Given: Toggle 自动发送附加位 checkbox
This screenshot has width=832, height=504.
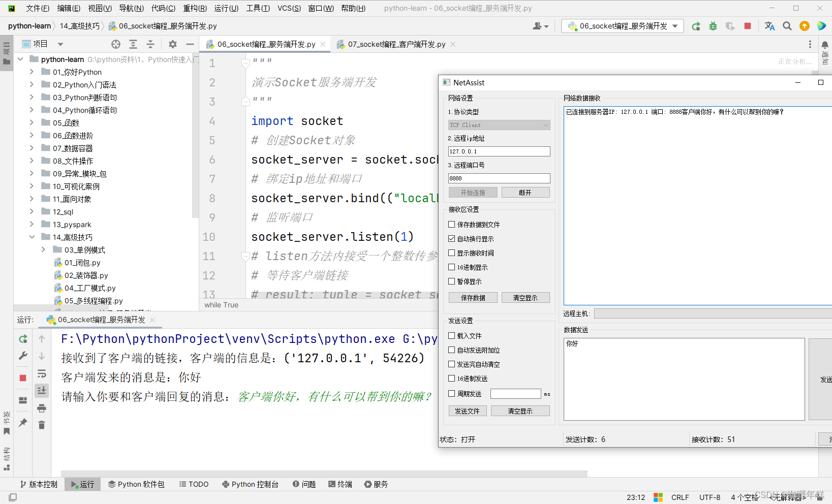Looking at the screenshot, I should point(451,350).
